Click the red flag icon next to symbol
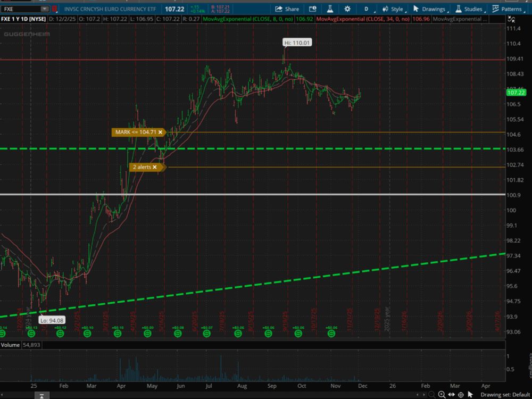Screen dimensions: 532x399 coord(54,9)
